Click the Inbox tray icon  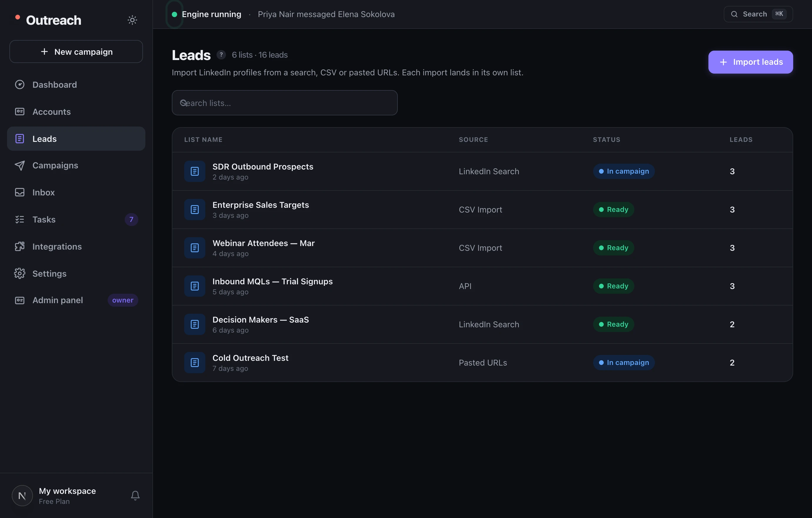tap(19, 192)
